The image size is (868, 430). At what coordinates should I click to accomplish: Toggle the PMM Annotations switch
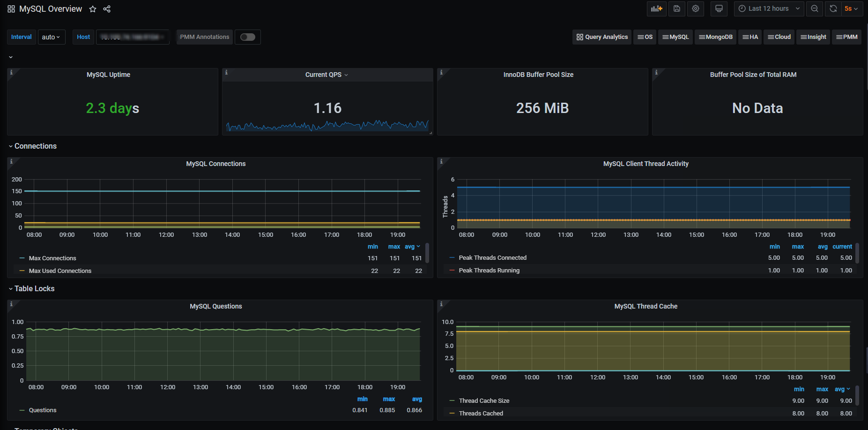pyautogui.click(x=248, y=37)
